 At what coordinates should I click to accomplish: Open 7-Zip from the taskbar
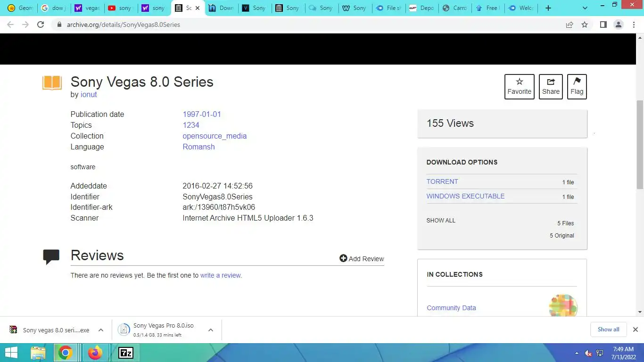click(126, 353)
